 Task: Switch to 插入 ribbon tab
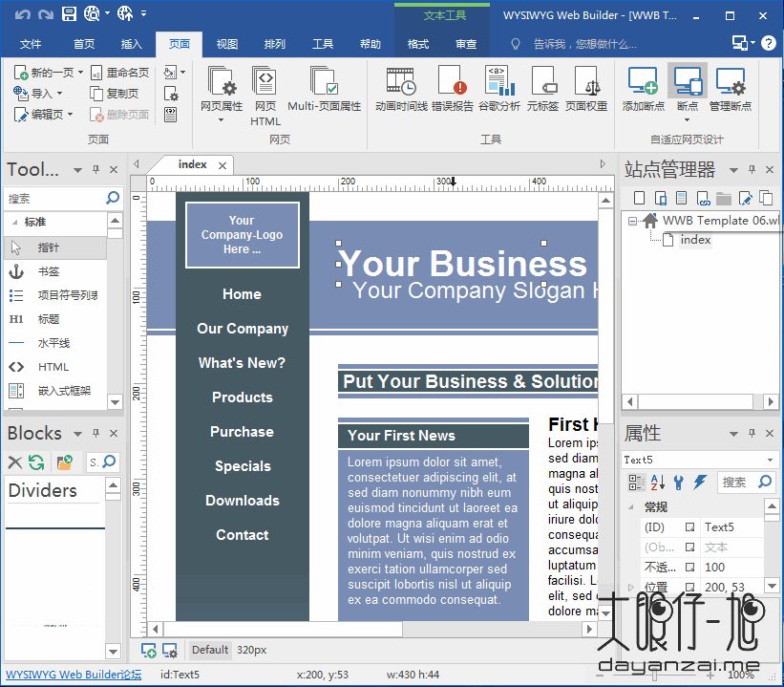(132, 44)
